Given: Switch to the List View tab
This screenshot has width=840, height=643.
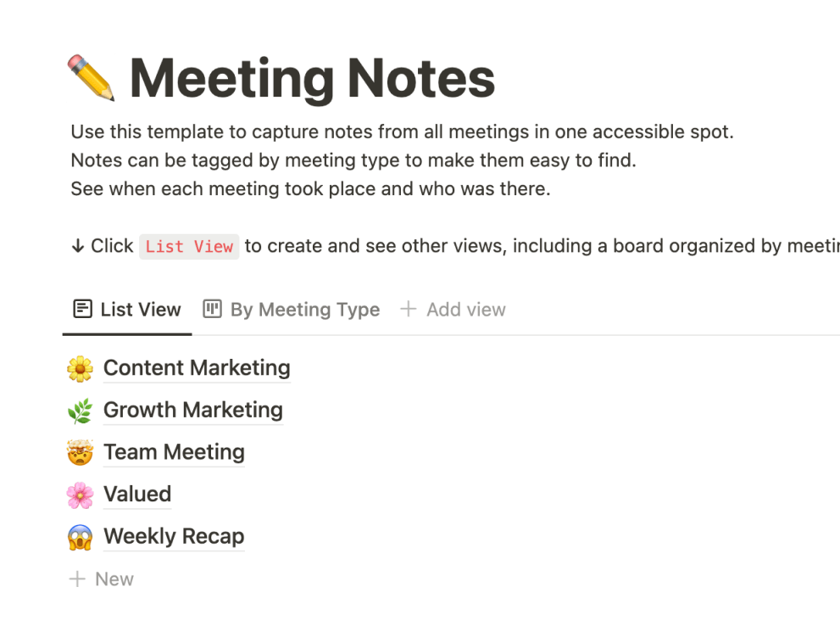Looking at the screenshot, I should click(128, 310).
